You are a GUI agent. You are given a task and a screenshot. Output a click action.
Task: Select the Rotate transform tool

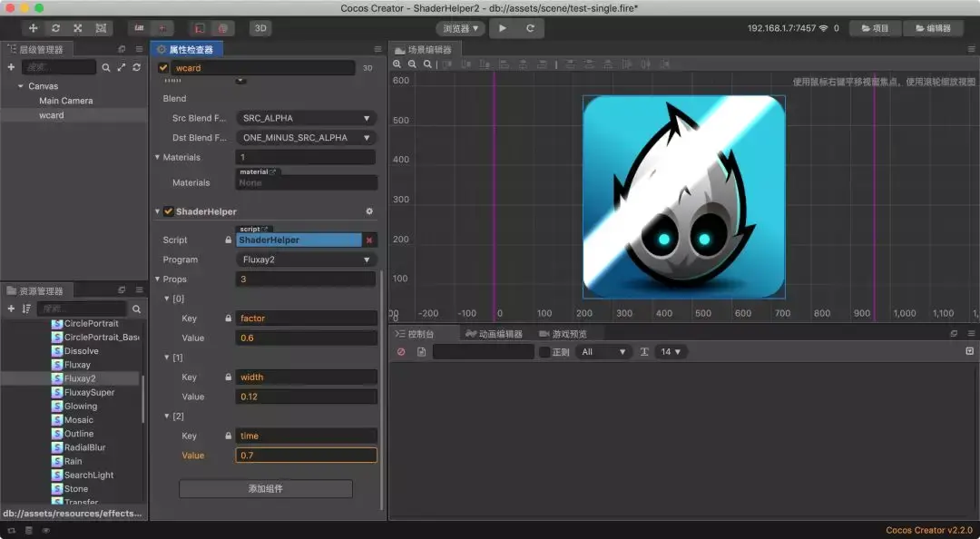click(55, 28)
